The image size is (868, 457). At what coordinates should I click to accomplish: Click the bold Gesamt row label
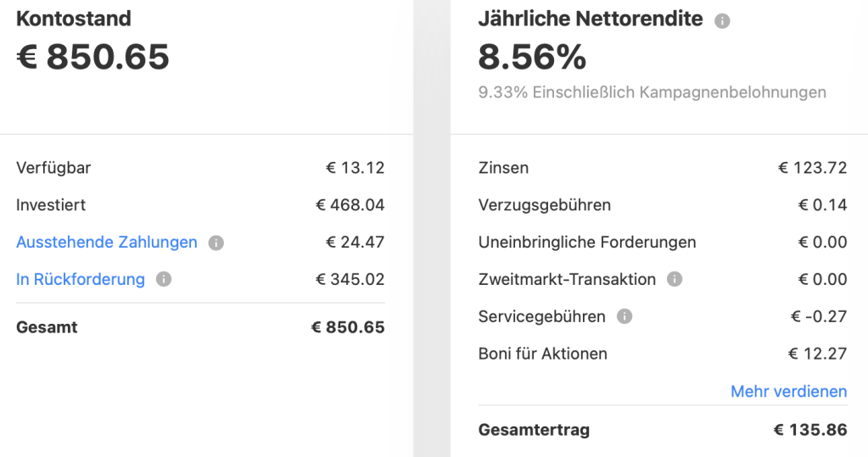(x=47, y=327)
